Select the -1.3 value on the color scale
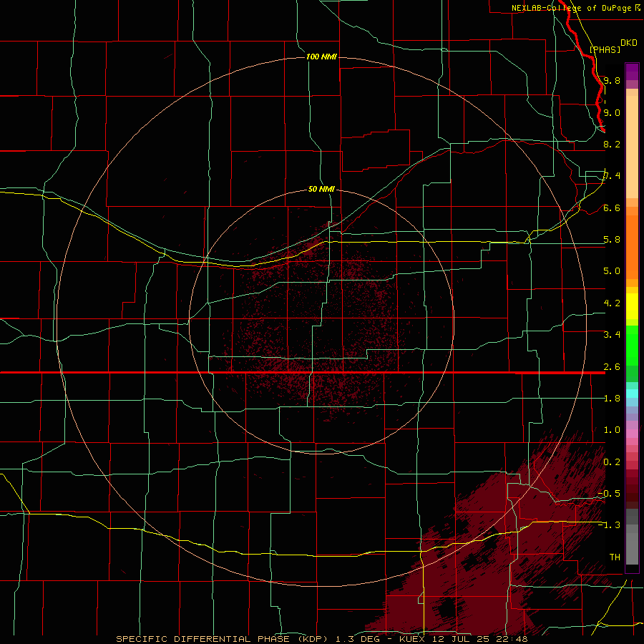This screenshot has height=644, width=644. point(609,525)
